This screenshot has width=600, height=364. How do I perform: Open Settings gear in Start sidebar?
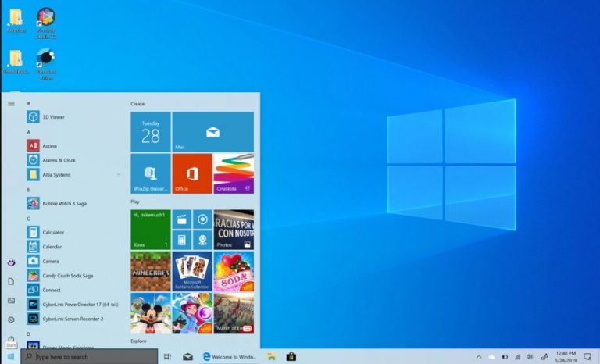(11, 319)
